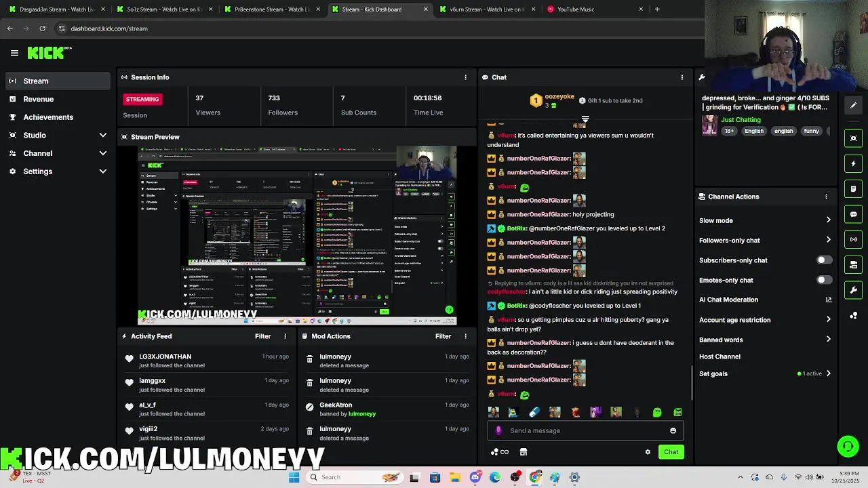Open Activity Feed three-dot options
The height and width of the screenshot is (488, 868).
point(285,336)
